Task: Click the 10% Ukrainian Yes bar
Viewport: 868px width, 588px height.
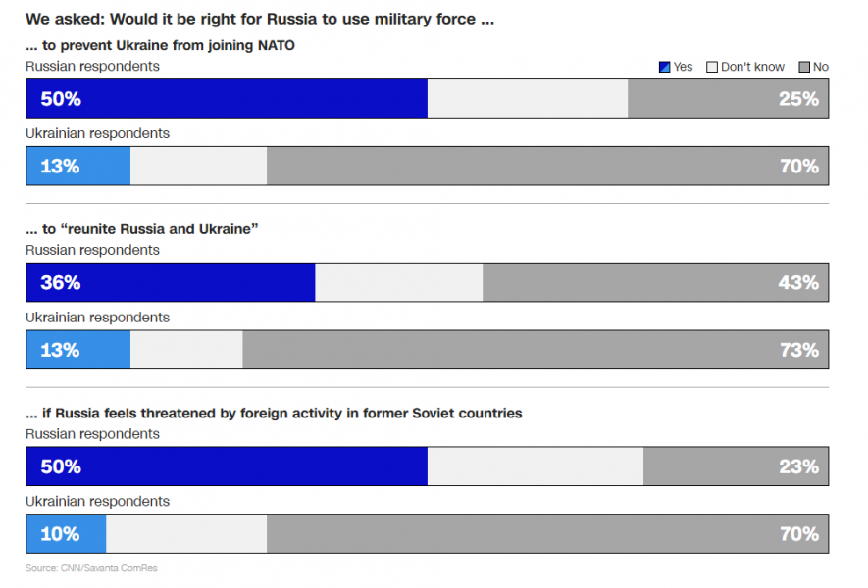Action: (x=67, y=534)
